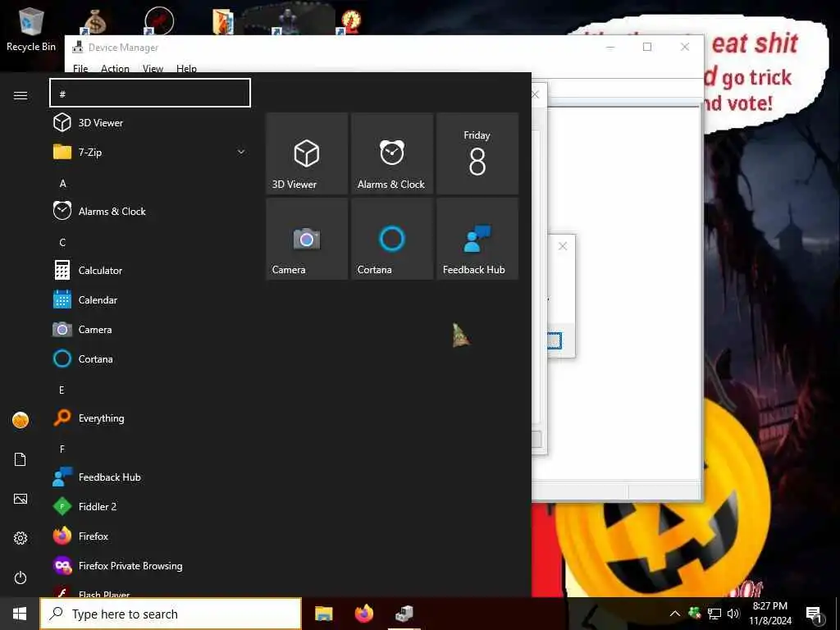Click the money bag desktop shortcut
The height and width of the screenshot is (630, 840).
pyautogui.click(x=95, y=22)
